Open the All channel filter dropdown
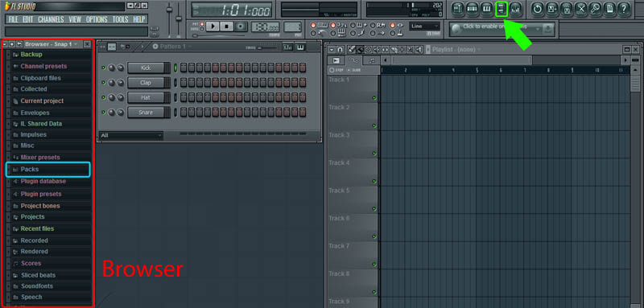 [131, 135]
